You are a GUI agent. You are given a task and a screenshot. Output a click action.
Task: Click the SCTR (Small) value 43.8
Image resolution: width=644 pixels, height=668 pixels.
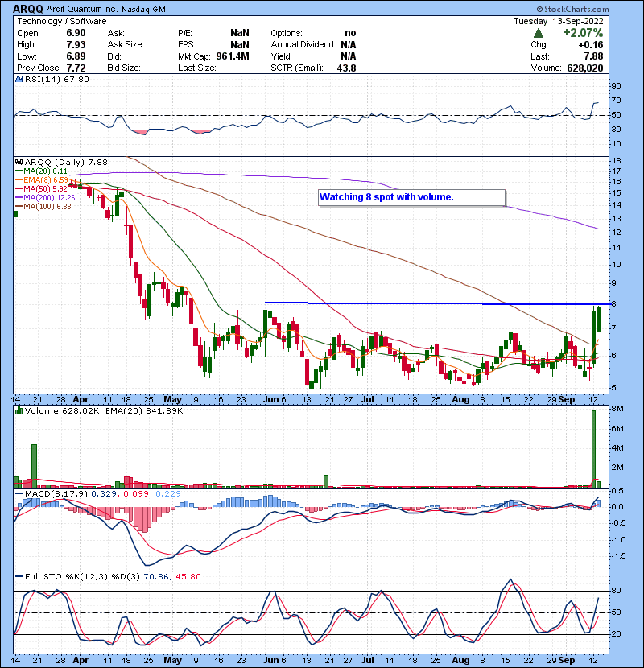click(x=346, y=68)
